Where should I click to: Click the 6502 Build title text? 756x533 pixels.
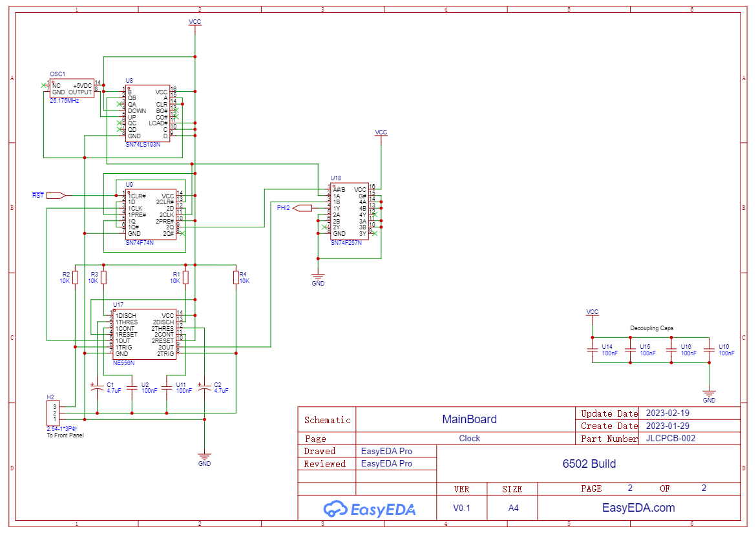click(x=589, y=464)
